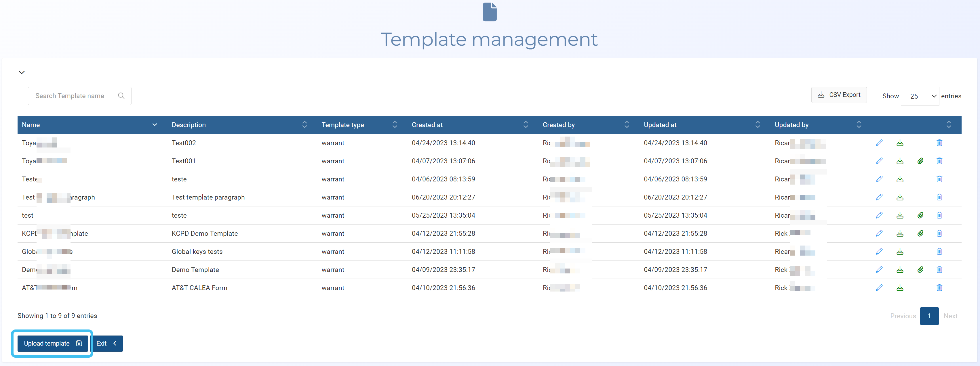
Task: Click edit pencil for Test002 row
Action: 879,143
